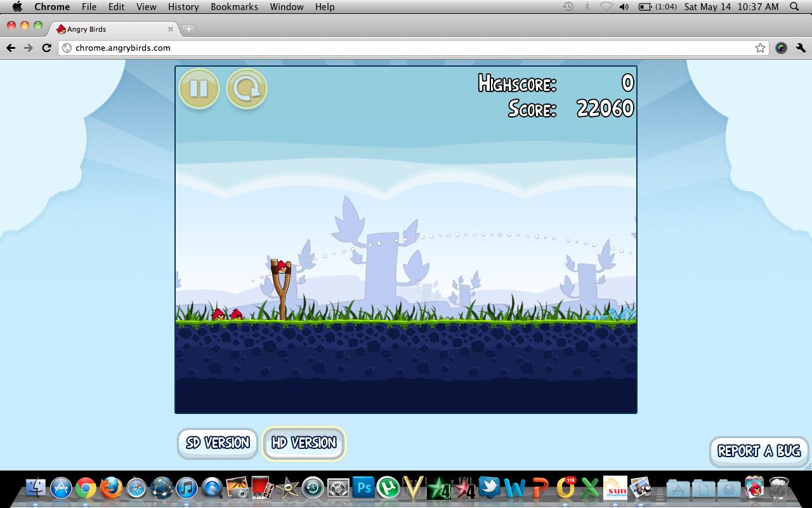Viewport: 812px width, 508px height.
Task: Open Spotlight search magnifier
Action: (795, 7)
